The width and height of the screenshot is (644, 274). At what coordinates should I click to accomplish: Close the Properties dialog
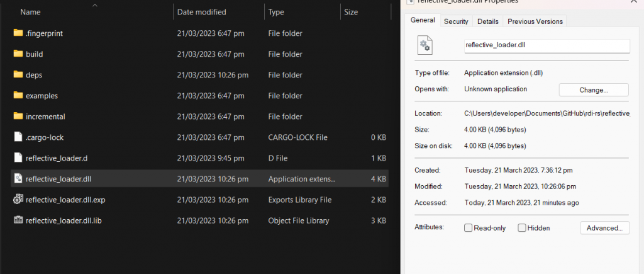(x=634, y=2)
